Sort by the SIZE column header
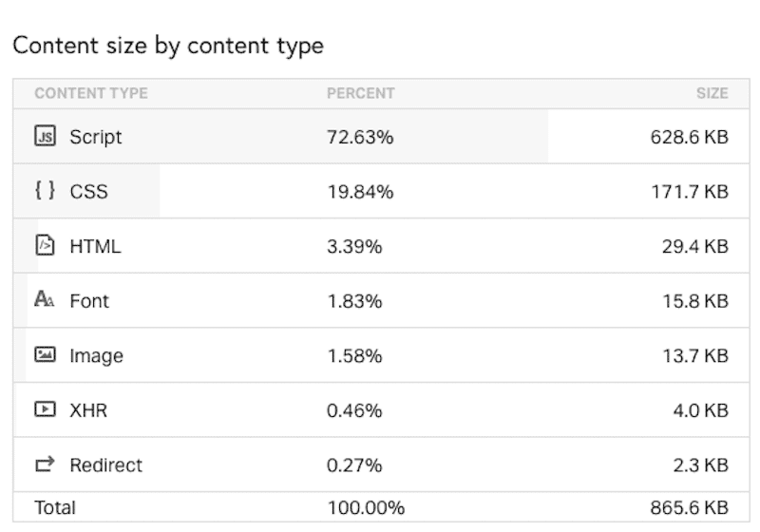 (x=712, y=93)
